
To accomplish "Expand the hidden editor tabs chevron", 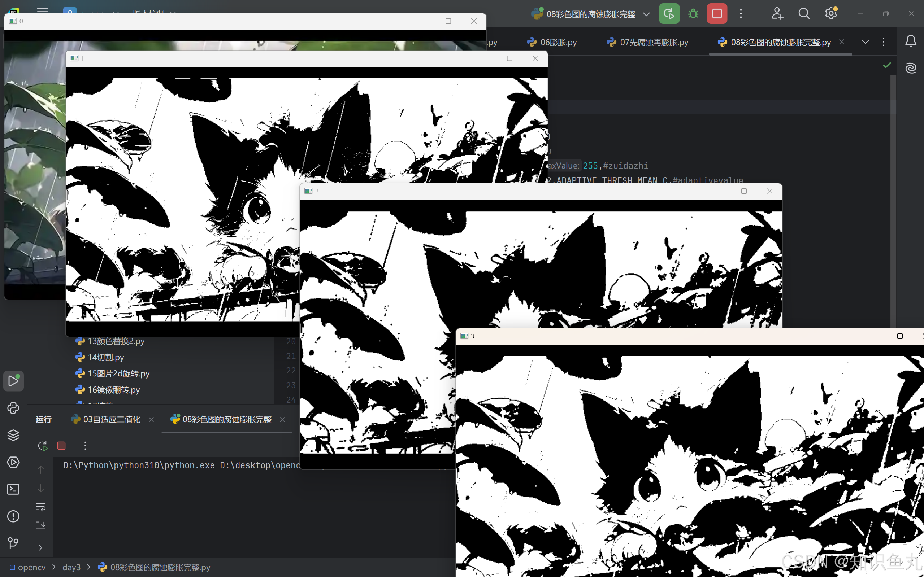I will (x=865, y=42).
